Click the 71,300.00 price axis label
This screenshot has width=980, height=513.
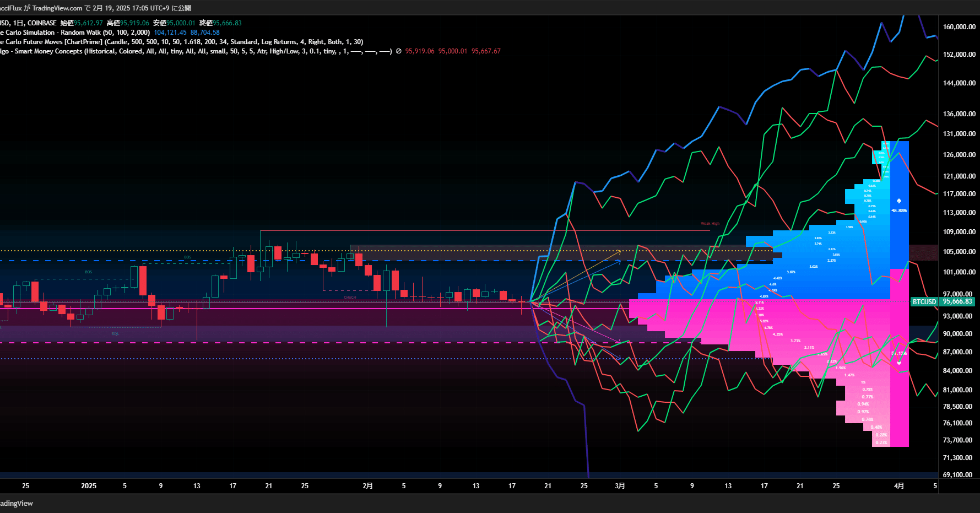coord(957,458)
